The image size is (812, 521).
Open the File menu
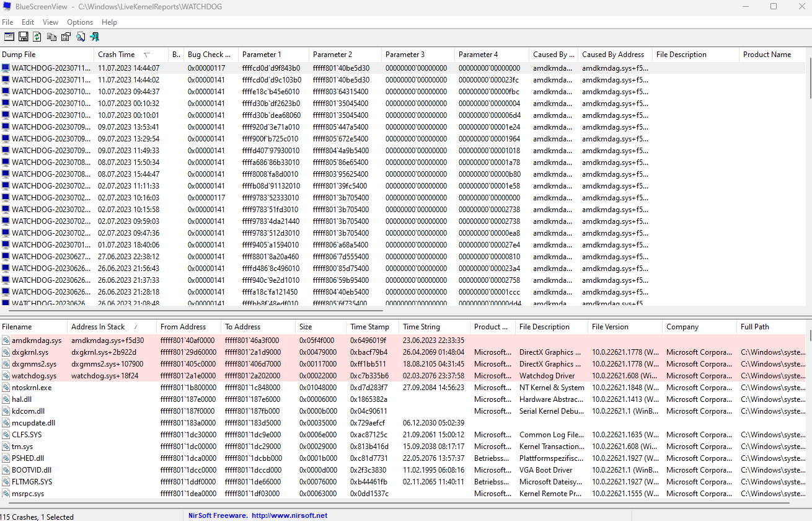(7, 22)
